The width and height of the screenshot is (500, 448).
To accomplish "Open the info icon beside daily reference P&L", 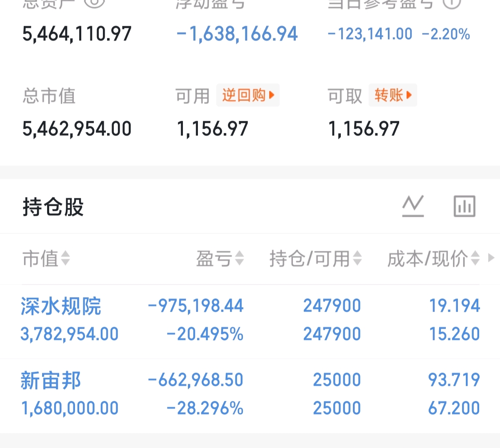I will click(x=452, y=3).
